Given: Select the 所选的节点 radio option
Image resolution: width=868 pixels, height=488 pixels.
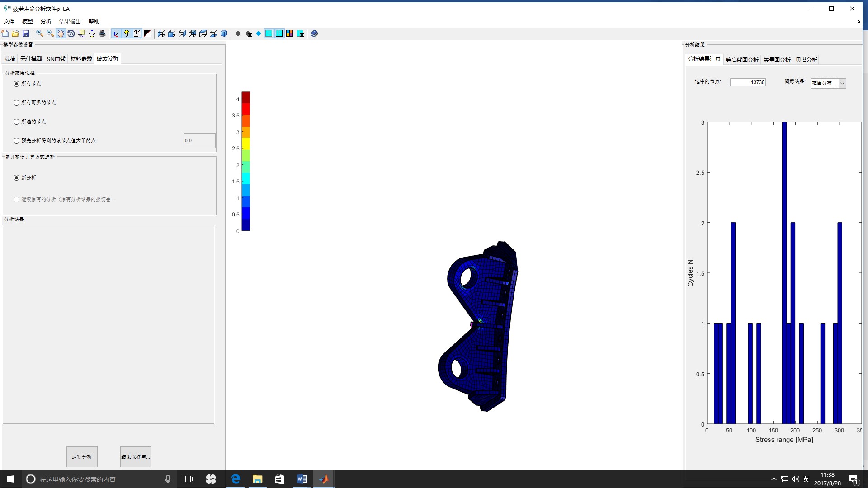Looking at the screenshot, I should (17, 122).
